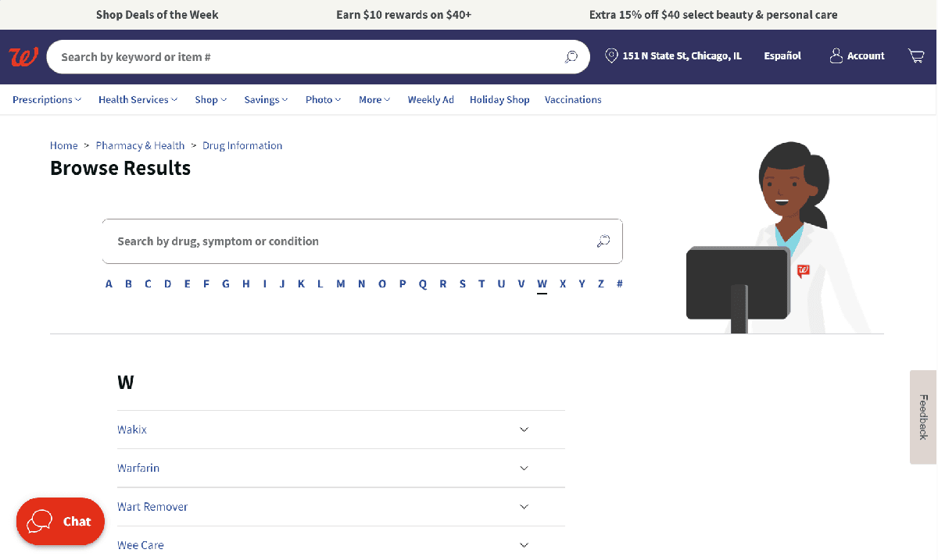Click the drug, symptom or condition field
This screenshot has height=560, width=938.
[362, 241]
